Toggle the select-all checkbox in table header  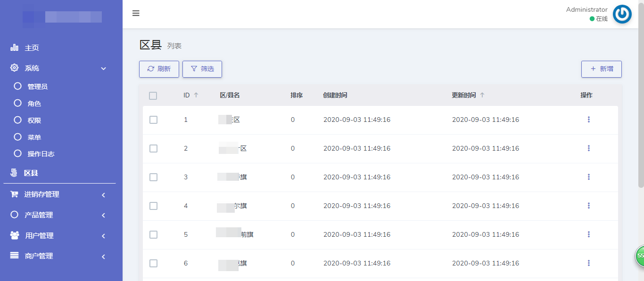(153, 96)
